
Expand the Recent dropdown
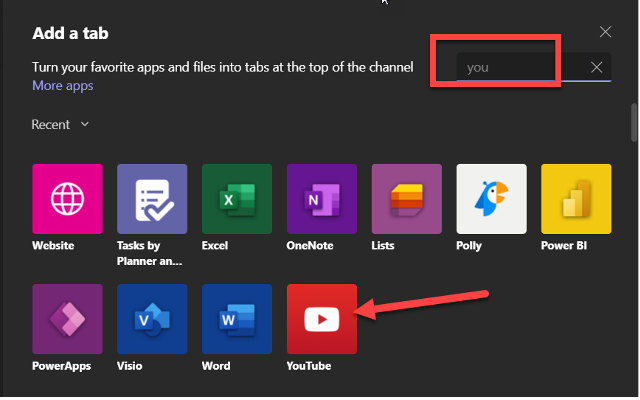coord(60,124)
